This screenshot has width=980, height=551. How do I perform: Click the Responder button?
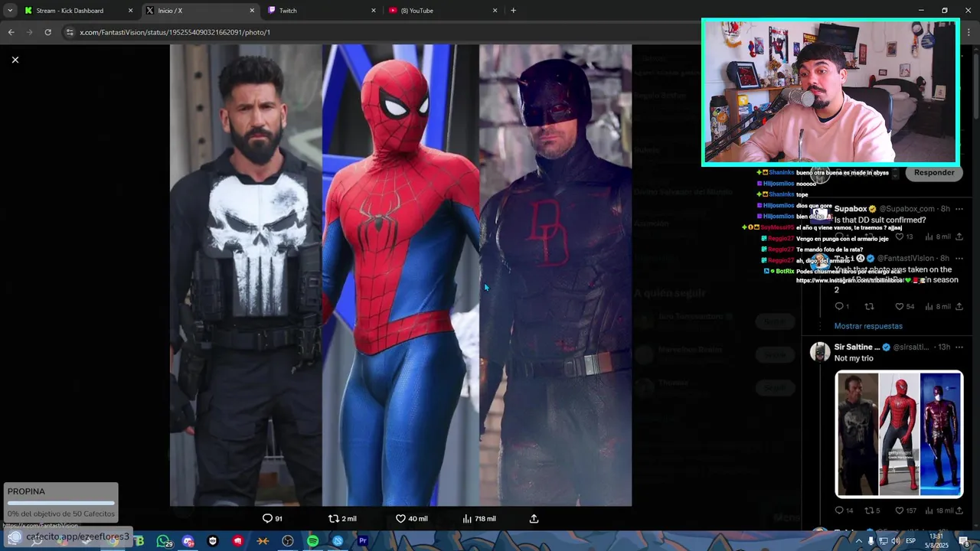(934, 172)
